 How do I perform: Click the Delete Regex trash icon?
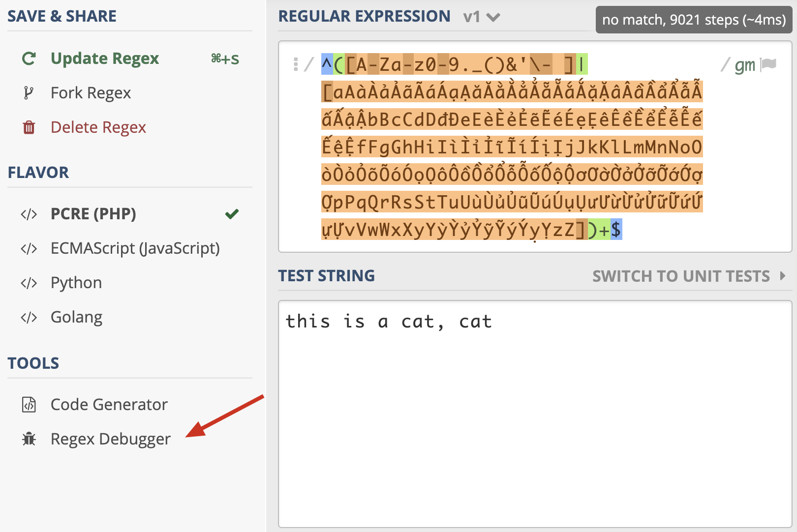tap(29, 127)
